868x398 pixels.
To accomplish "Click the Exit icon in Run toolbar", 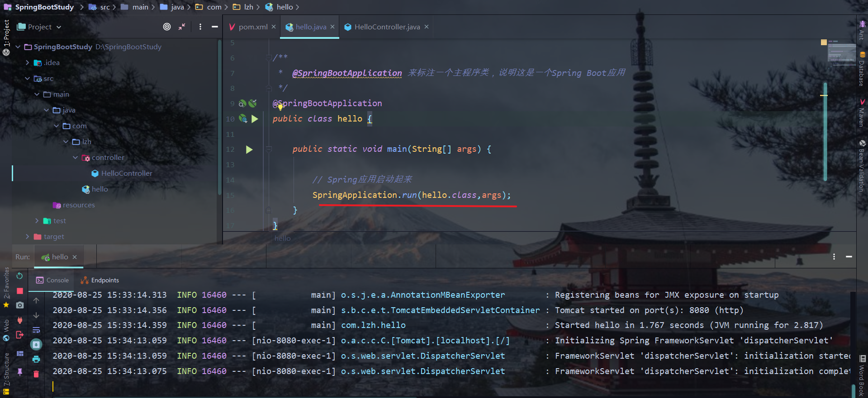I will click(19, 335).
